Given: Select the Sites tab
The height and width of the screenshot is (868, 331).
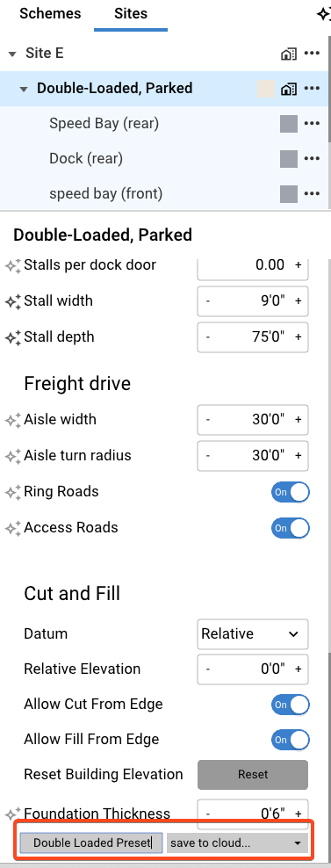Looking at the screenshot, I should (131, 14).
